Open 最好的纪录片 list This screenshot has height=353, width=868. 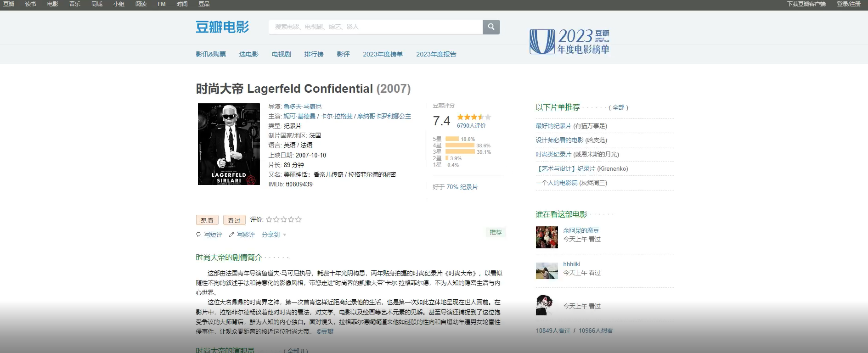(x=553, y=126)
